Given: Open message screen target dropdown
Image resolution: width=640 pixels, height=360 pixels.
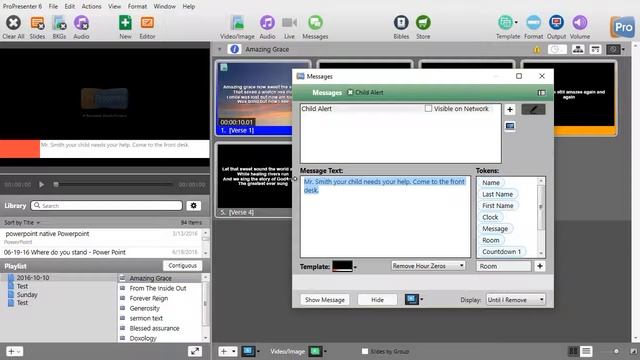Looking at the screenshot, I should tap(422, 300).
